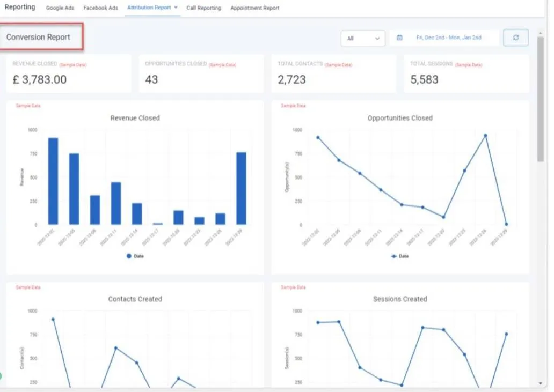Click the Opportunities Closed chart title
The width and height of the screenshot is (554, 392).
[400, 118]
